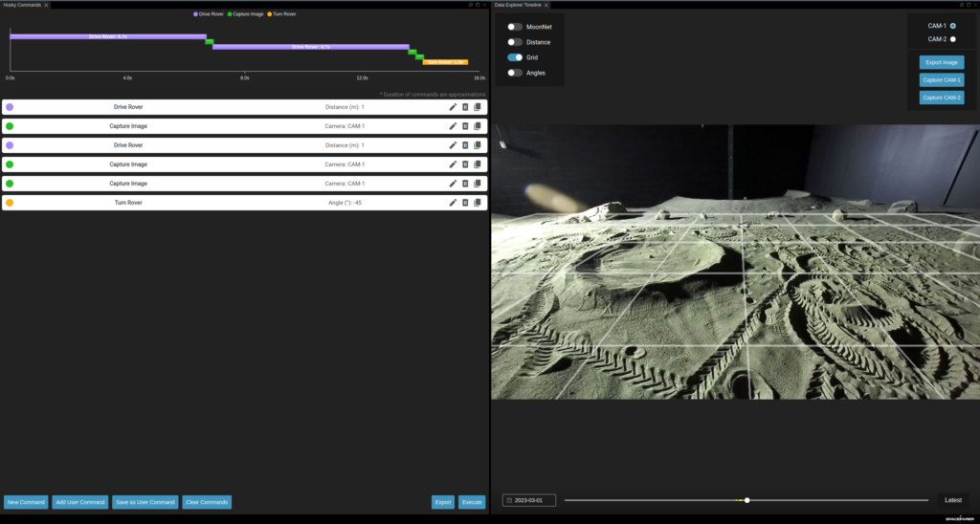980x524 pixels.
Task: Edit the first Capture Image command
Action: 453,126
